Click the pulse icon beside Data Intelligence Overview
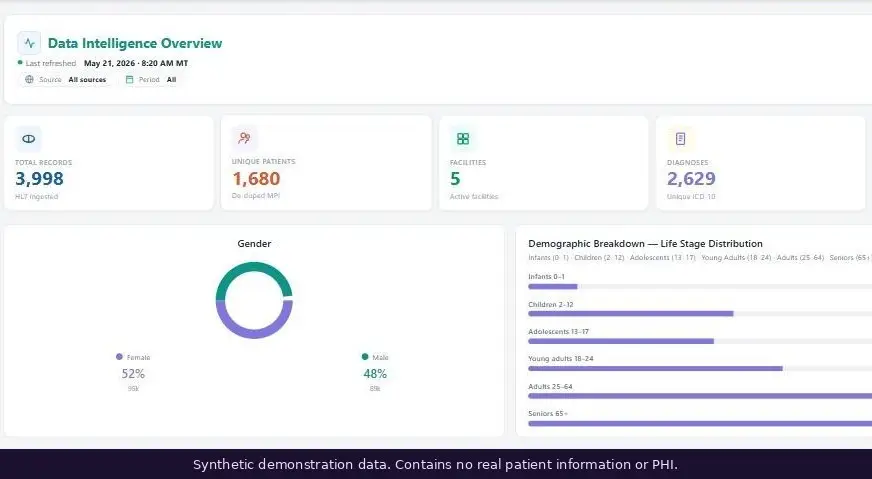 pyautogui.click(x=29, y=43)
